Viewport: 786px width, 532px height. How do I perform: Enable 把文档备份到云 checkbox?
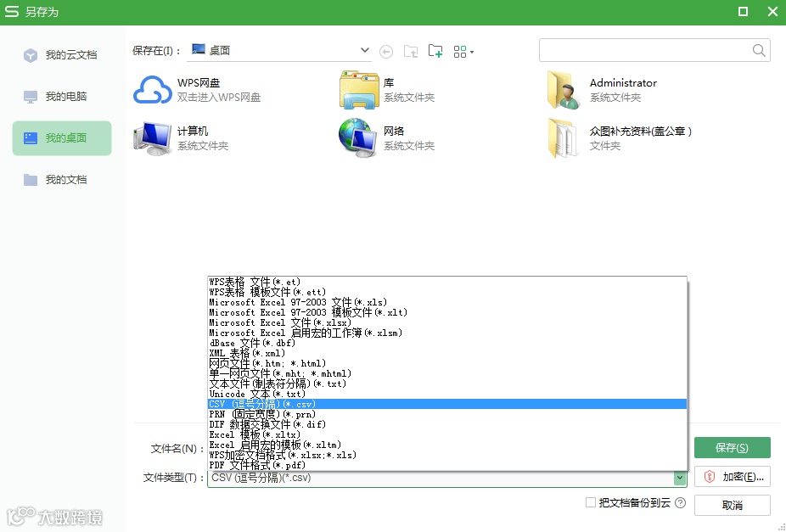point(591,502)
